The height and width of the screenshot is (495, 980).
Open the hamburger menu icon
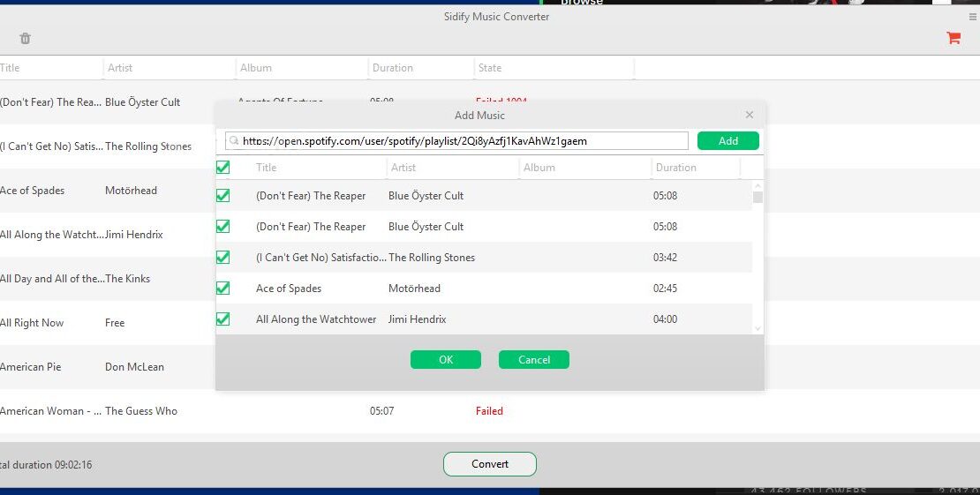973,17
